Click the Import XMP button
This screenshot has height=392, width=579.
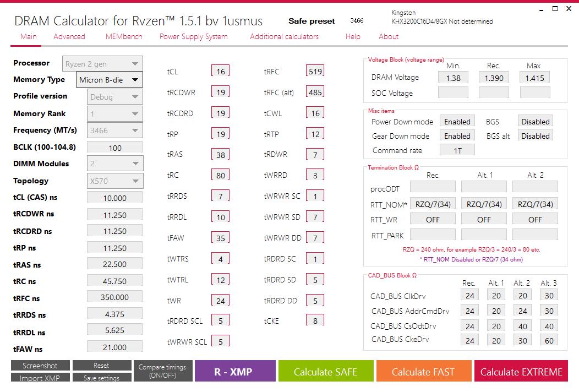[x=40, y=378]
